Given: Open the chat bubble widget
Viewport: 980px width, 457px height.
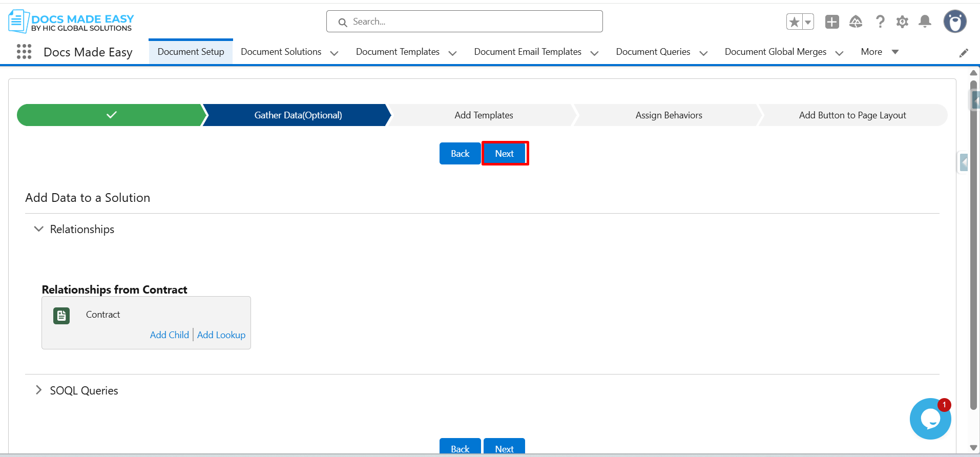Looking at the screenshot, I should (930, 419).
